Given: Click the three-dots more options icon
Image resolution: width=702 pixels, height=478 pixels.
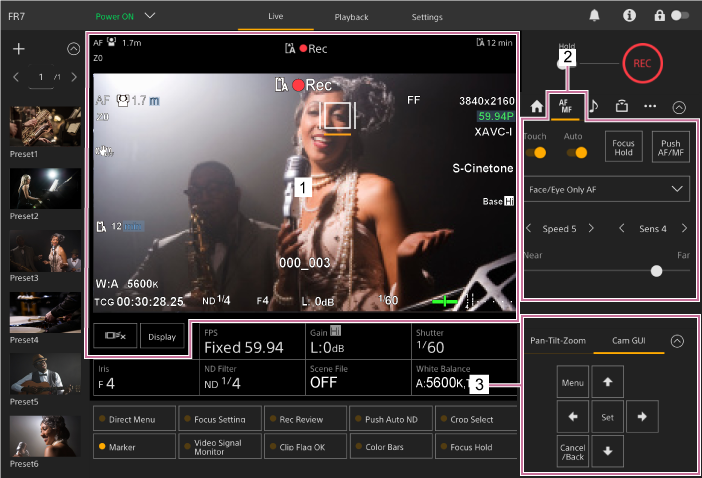Looking at the screenshot, I should point(650,106).
